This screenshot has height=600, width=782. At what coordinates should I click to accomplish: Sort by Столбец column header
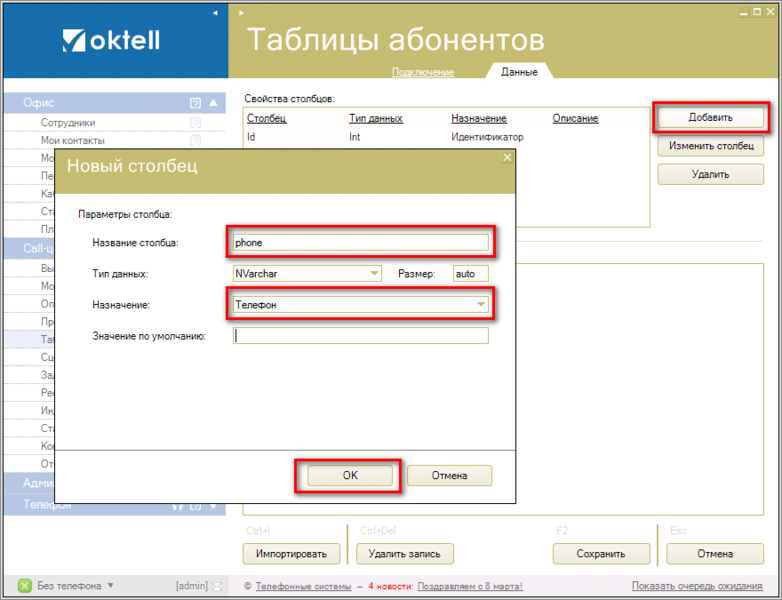(267, 118)
